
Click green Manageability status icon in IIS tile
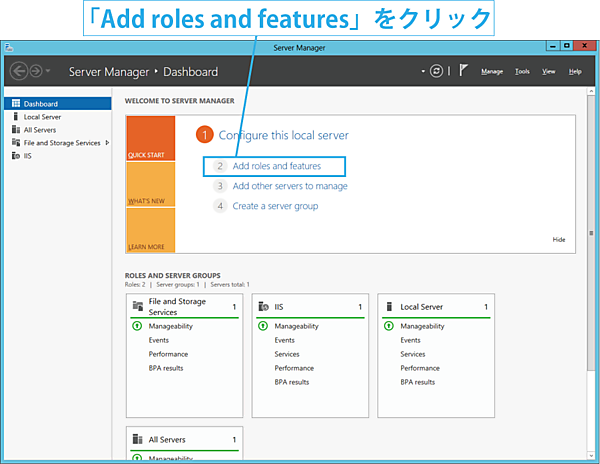click(262, 326)
